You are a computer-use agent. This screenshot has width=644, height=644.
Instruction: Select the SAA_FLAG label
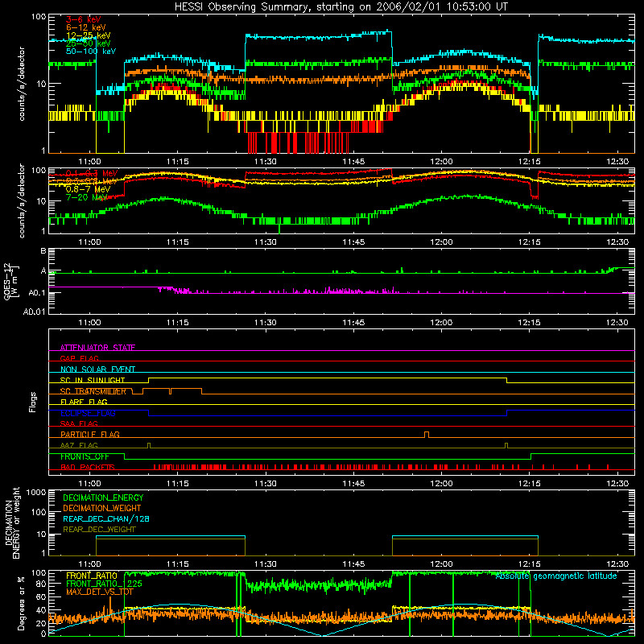coord(79,423)
